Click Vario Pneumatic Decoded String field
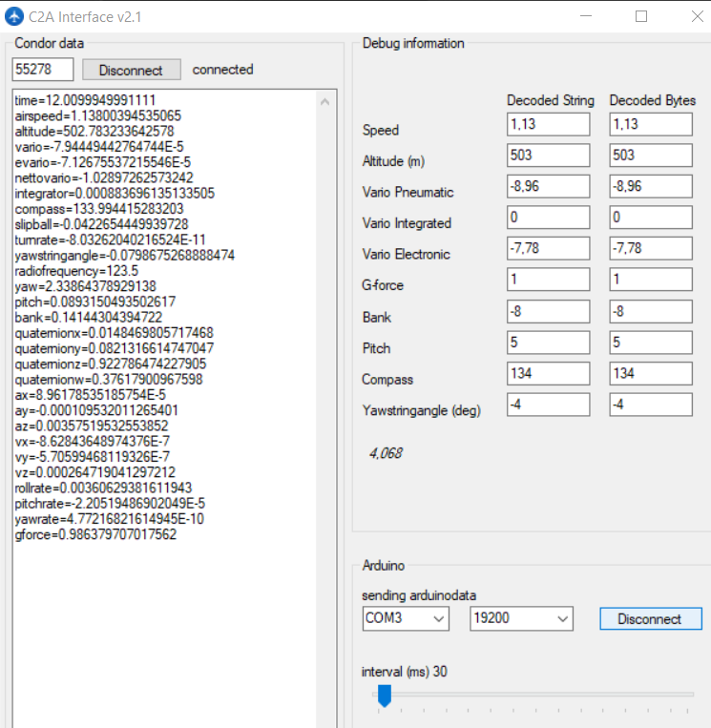 pyautogui.click(x=549, y=186)
